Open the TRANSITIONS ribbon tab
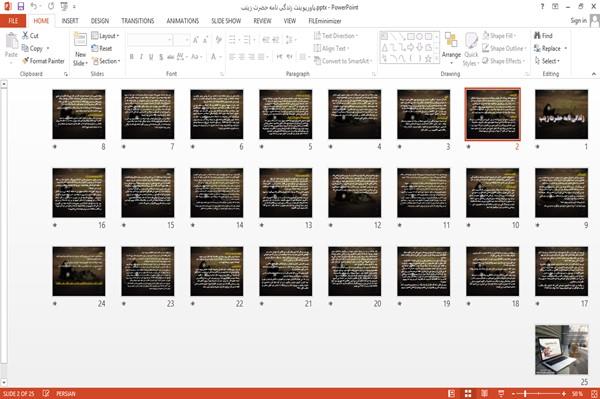Image resolution: width=600 pixels, height=399 pixels. 138,21
